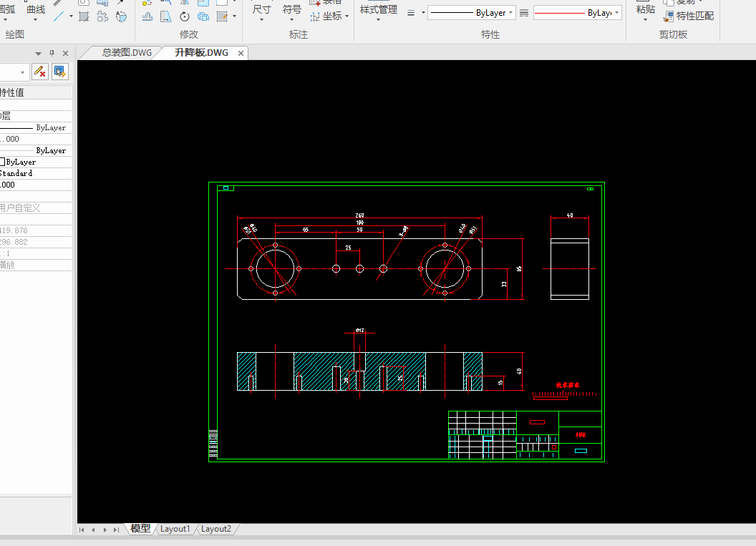The width and height of the screenshot is (756, 546).
Task: Select the circular text tool icon
Action: tap(121, 16)
